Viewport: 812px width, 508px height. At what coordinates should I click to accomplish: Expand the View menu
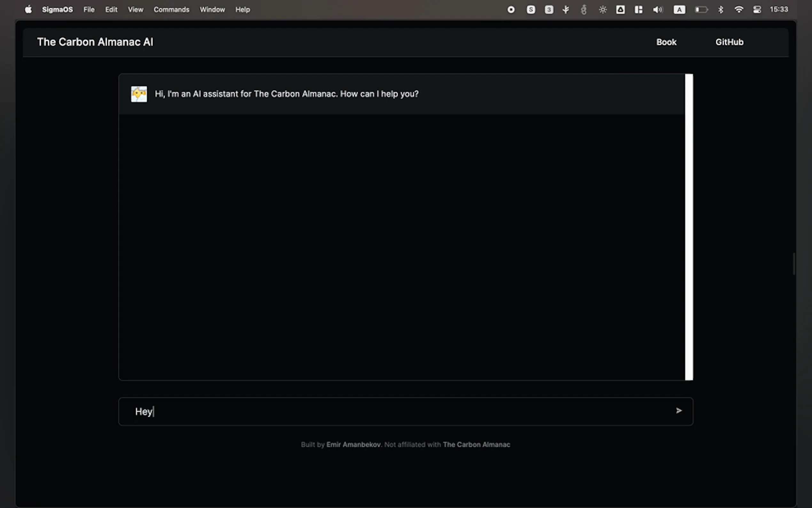point(135,10)
